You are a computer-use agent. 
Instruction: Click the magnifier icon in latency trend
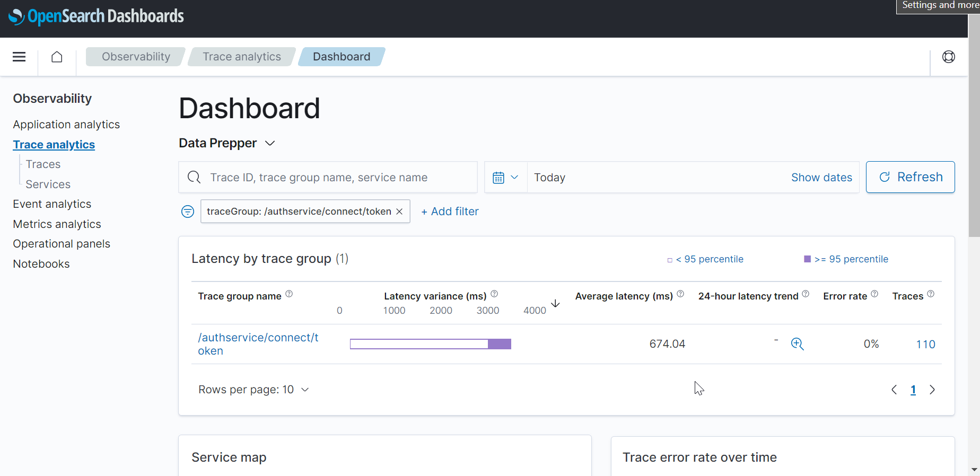[797, 344]
